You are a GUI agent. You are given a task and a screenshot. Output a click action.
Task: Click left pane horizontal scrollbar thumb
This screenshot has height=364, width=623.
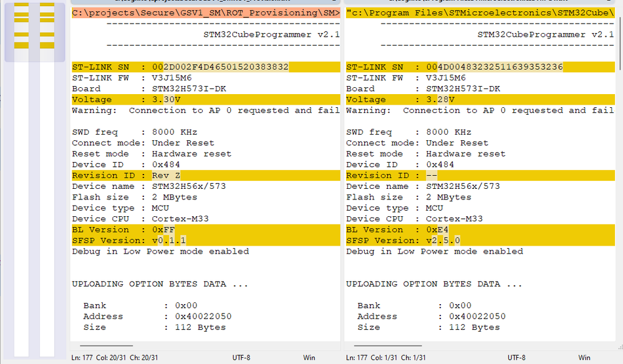pyautogui.click(x=106, y=346)
